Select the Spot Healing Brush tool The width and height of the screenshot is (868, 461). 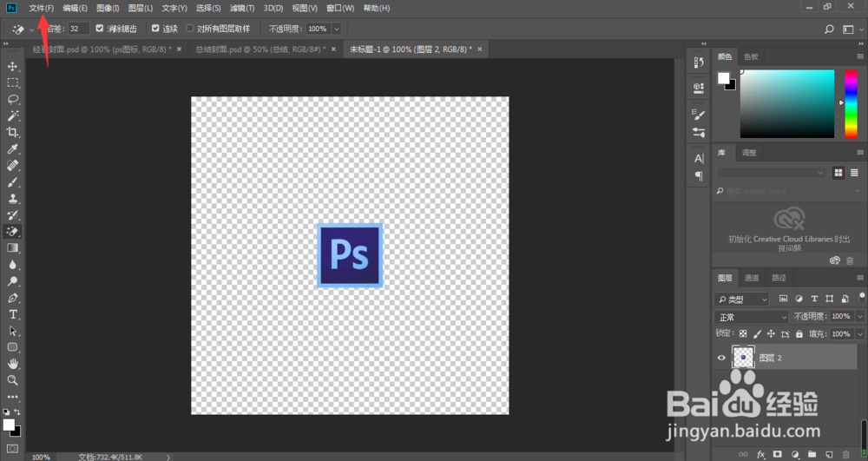(x=12, y=166)
